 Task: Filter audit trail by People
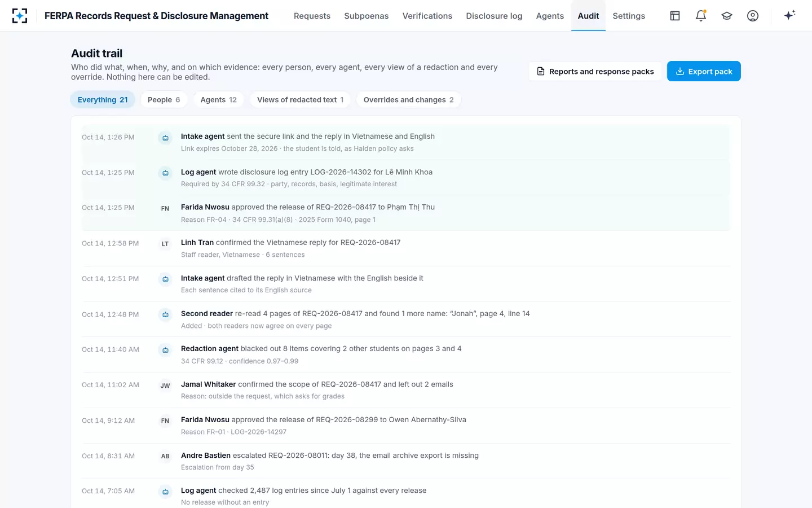point(164,100)
